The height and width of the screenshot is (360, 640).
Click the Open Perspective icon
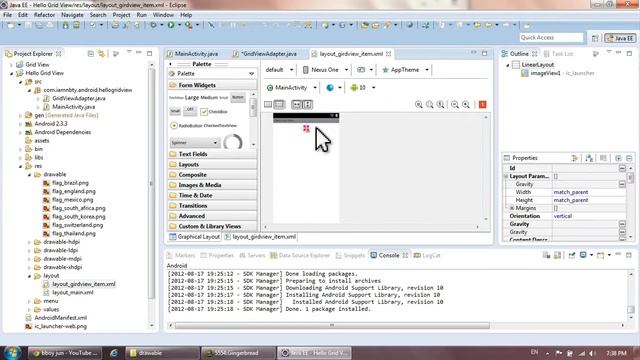tap(595, 38)
